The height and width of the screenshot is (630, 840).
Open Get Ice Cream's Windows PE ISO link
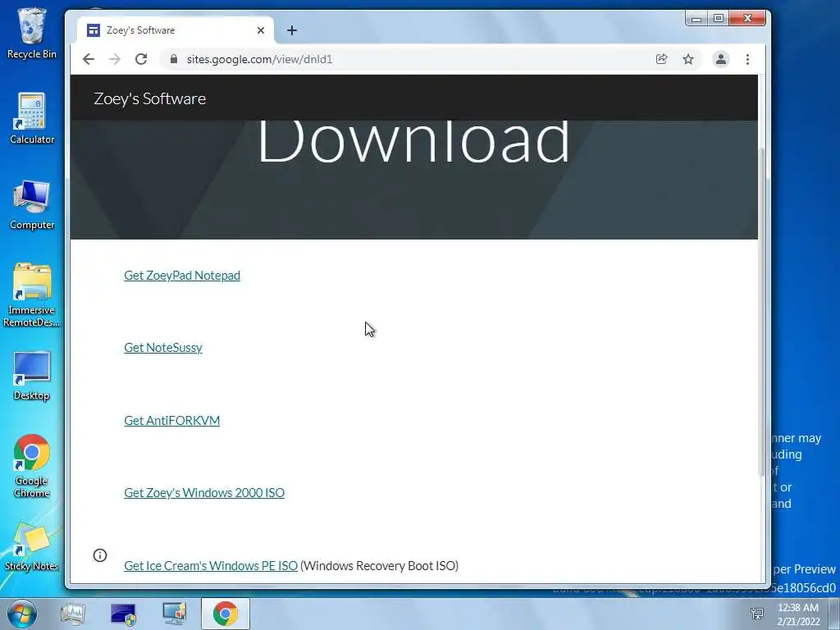click(211, 566)
